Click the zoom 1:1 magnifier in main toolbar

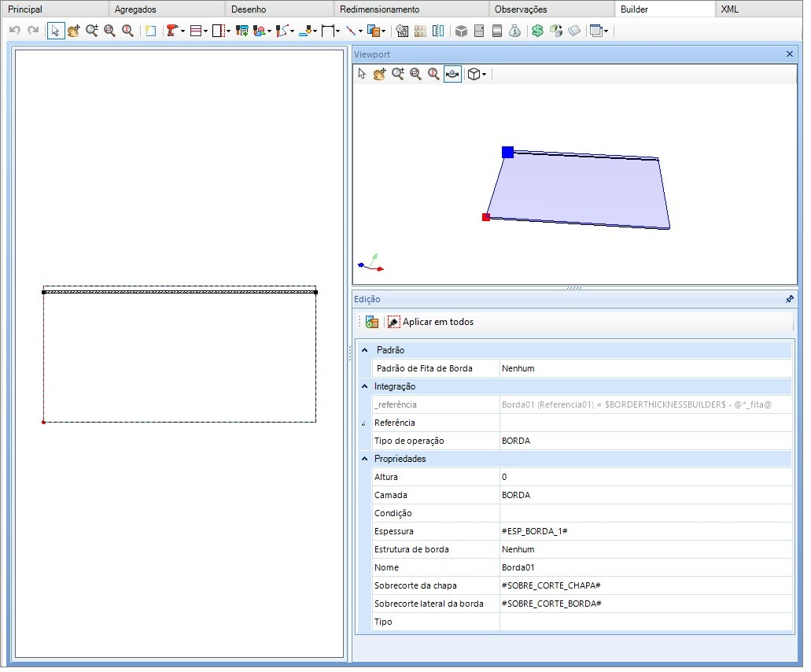(x=127, y=31)
